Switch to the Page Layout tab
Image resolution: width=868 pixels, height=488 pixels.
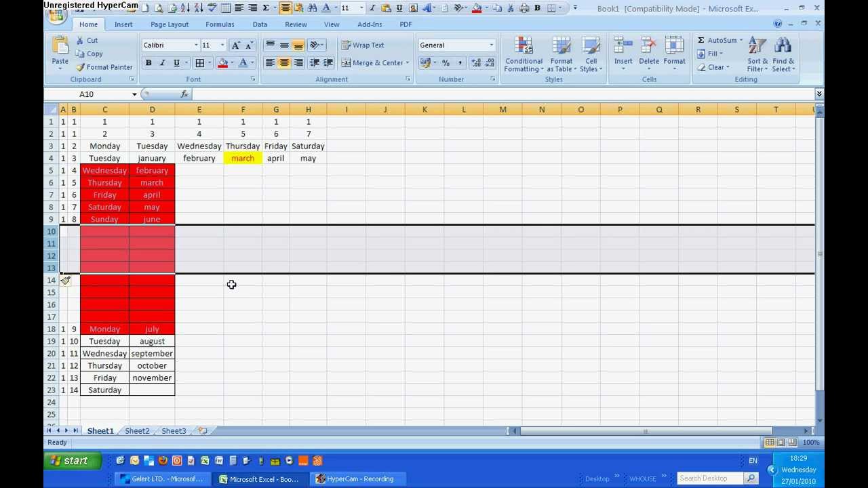pos(170,24)
